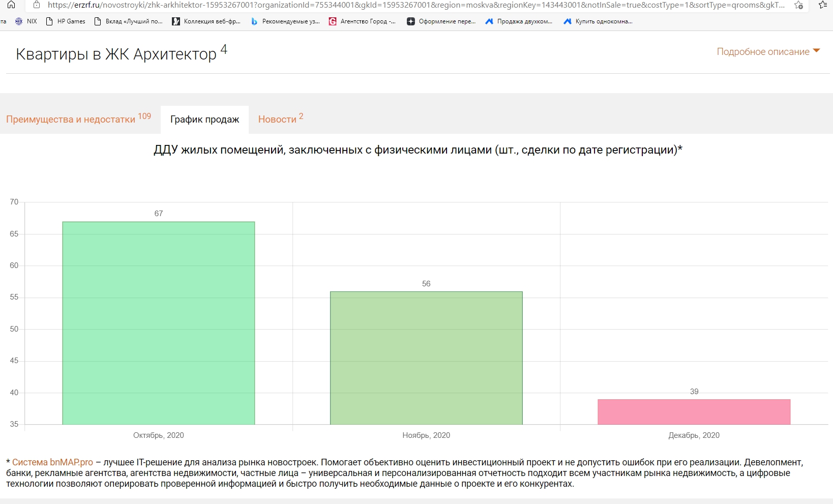Click the y-axis label 70
Viewport: 833px width, 504px height.
click(x=14, y=202)
